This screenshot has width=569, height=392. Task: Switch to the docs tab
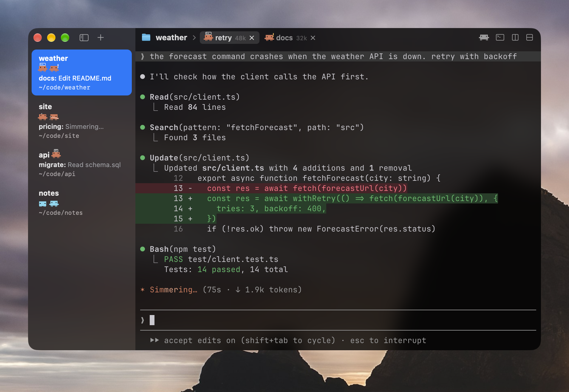(x=290, y=38)
